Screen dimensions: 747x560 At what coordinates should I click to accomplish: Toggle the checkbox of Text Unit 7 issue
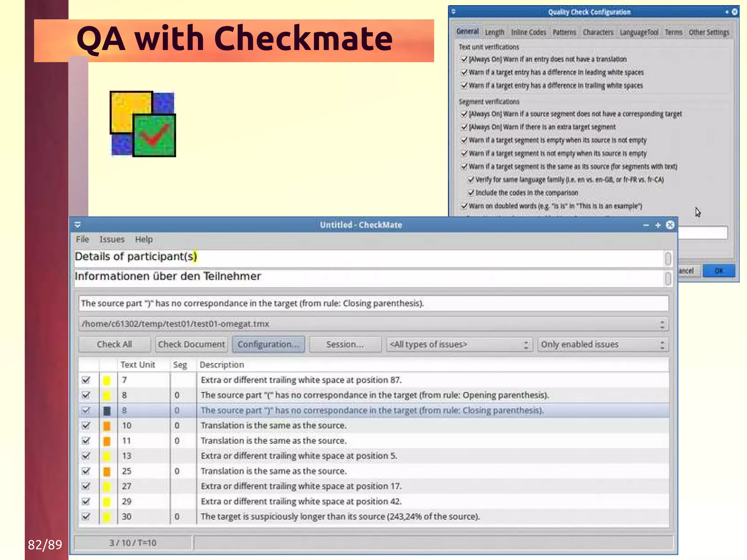coord(86,380)
